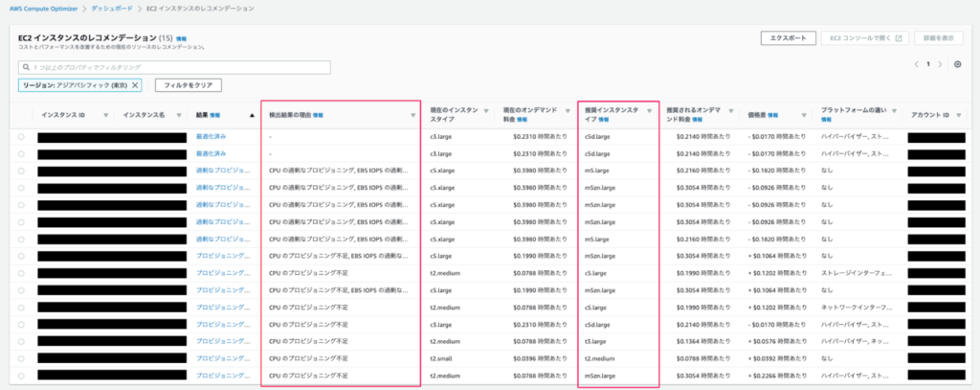Click the + $0.0392 時間あたり difference cell
The width and height of the screenshot is (980, 390).
[x=777, y=358]
